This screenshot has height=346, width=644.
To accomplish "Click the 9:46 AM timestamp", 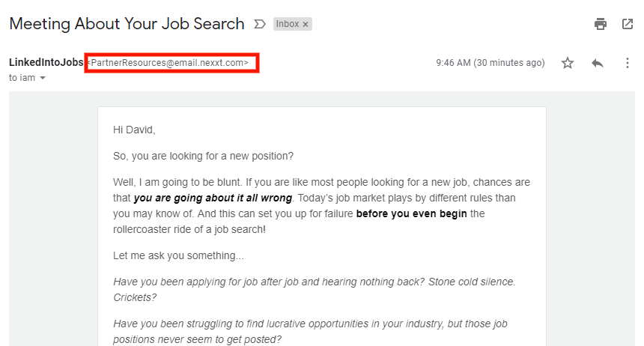I will (490, 63).
